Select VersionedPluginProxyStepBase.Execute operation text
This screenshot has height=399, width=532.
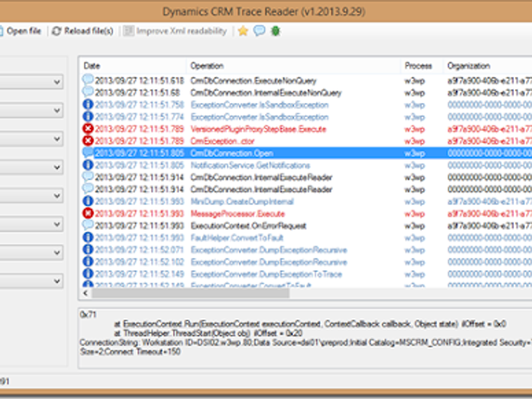click(258, 129)
